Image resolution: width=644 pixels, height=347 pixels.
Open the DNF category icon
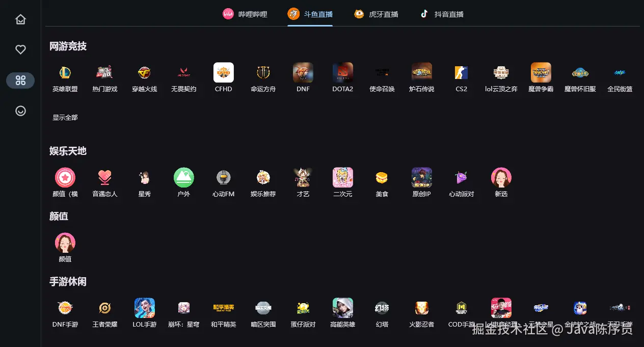pyautogui.click(x=303, y=72)
